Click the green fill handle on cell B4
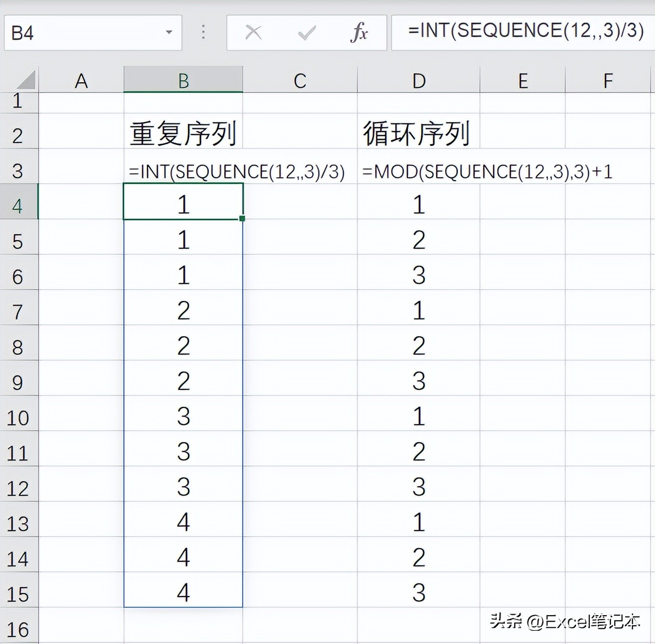 tap(242, 219)
